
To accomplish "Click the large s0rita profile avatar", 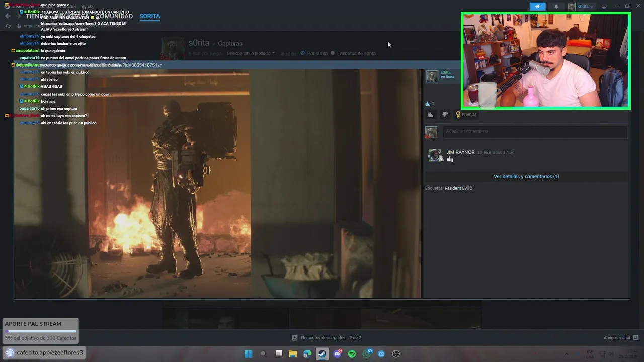I will 172,48.
